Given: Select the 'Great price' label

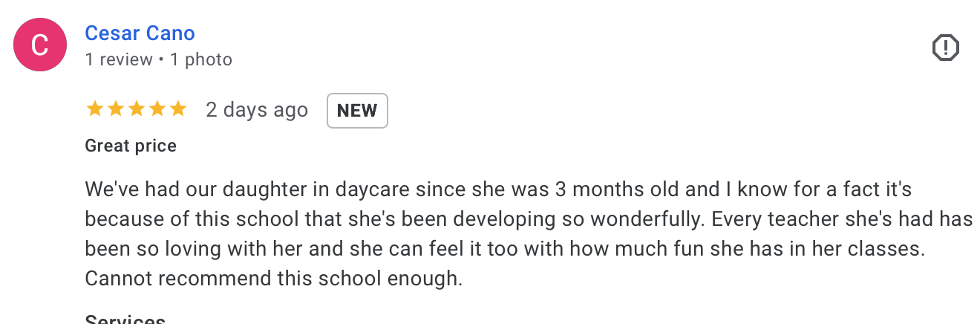Looking at the screenshot, I should (x=131, y=146).
